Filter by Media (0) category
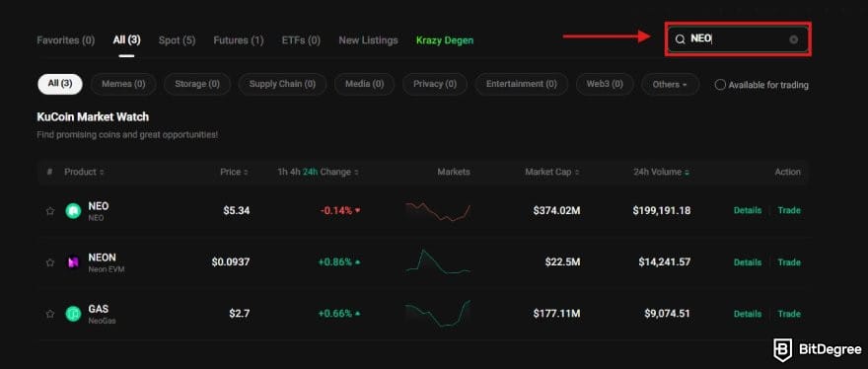 [364, 84]
